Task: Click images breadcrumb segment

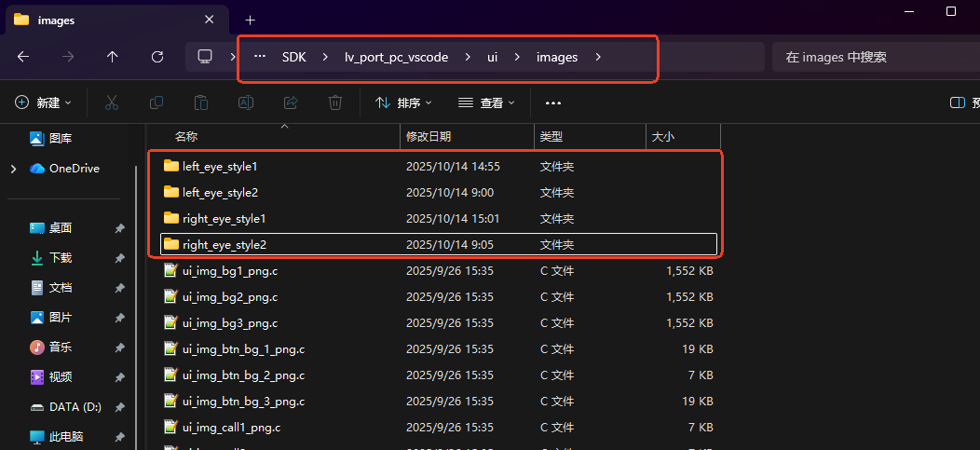Action: (x=557, y=57)
